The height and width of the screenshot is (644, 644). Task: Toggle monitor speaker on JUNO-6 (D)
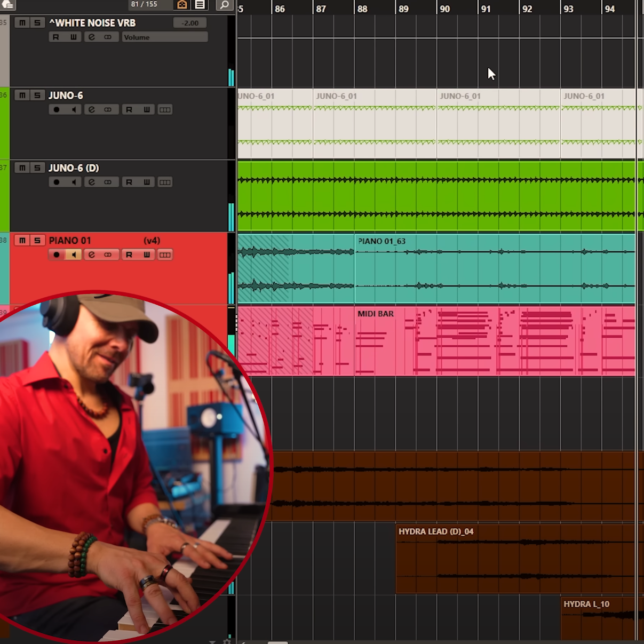[74, 182]
